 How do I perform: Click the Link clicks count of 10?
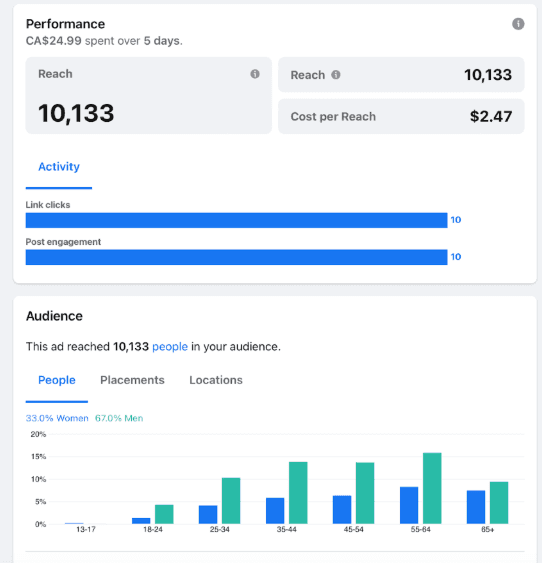click(456, 220)
